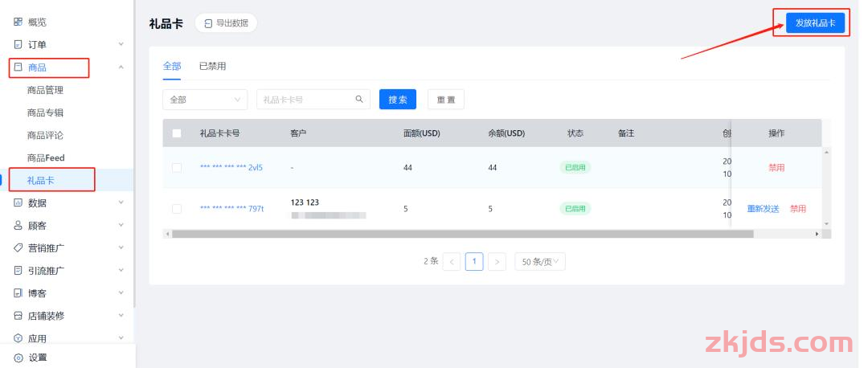This screenshot has width=868, height=368.
Task: Open 商品评论 in the sidebar
Action: click(45, 136)
